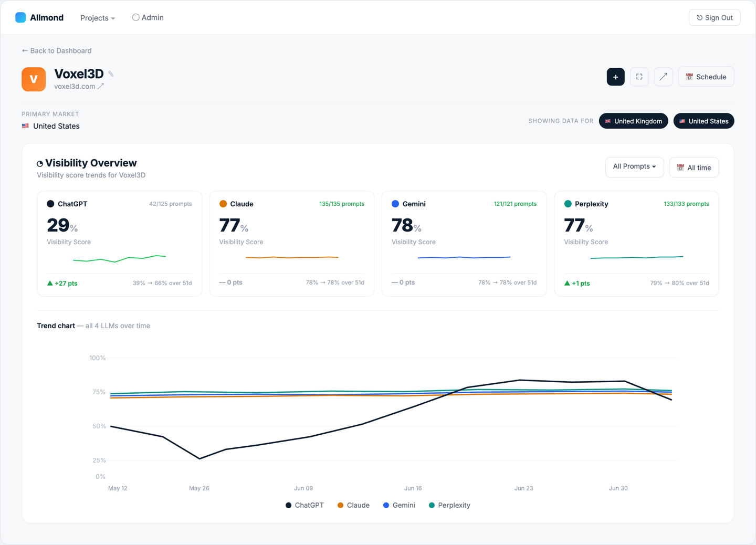Click the 42/125 prompts text

[x=171, y=204]
